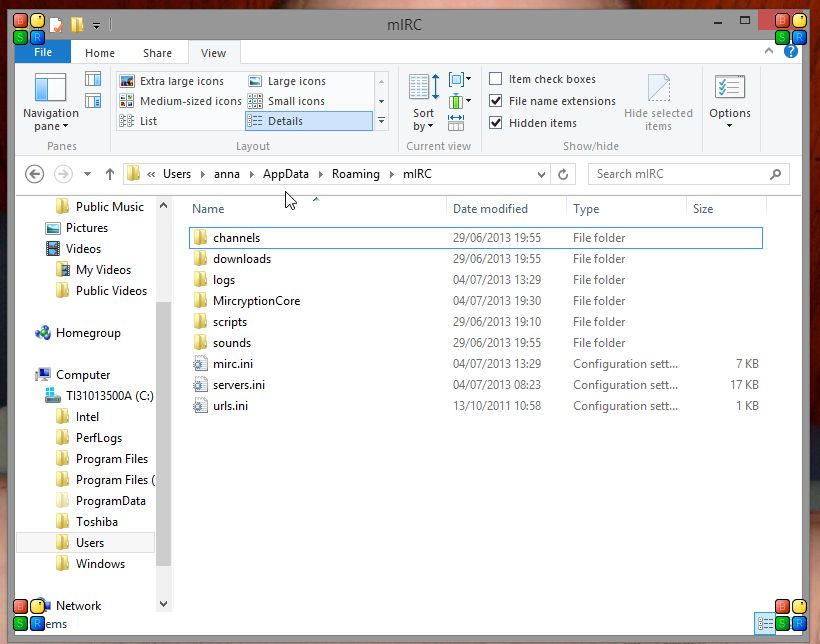Open the recent locations dropdown arrow
Screen dimensions: 820x644
pyautogui.click(x=87, y=174)
